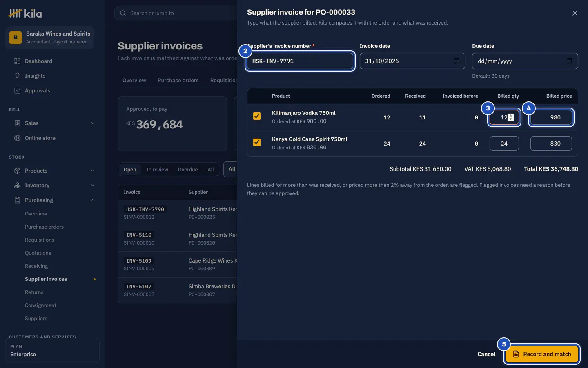Screen dimensions: 588x368
Task: Click Kenya Gold Cane Spirit billed price field
Action: pos(551,144)
